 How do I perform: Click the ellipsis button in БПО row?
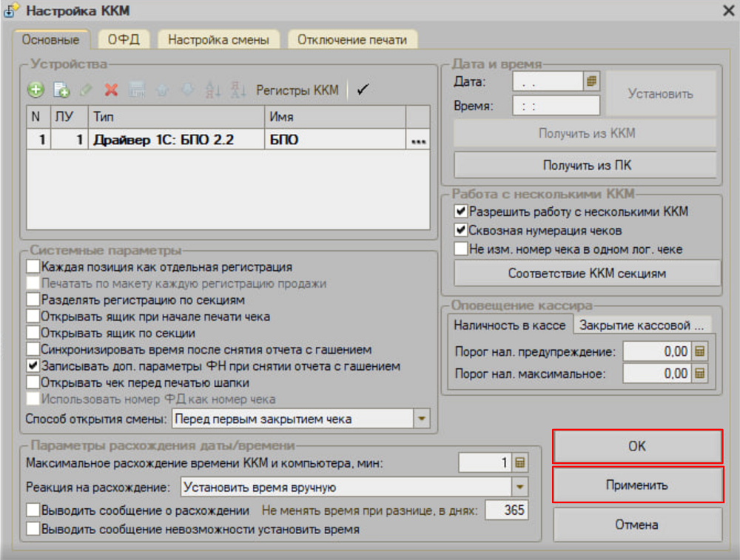coord(418,140)
